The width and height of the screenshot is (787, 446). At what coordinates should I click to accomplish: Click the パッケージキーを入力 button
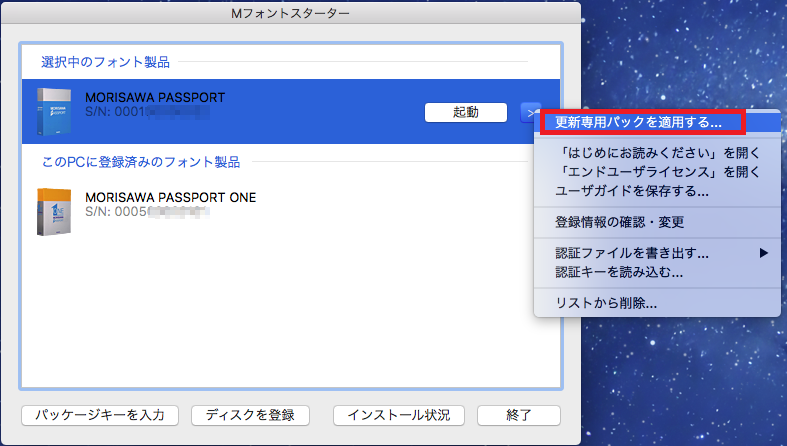click(100, 414)
